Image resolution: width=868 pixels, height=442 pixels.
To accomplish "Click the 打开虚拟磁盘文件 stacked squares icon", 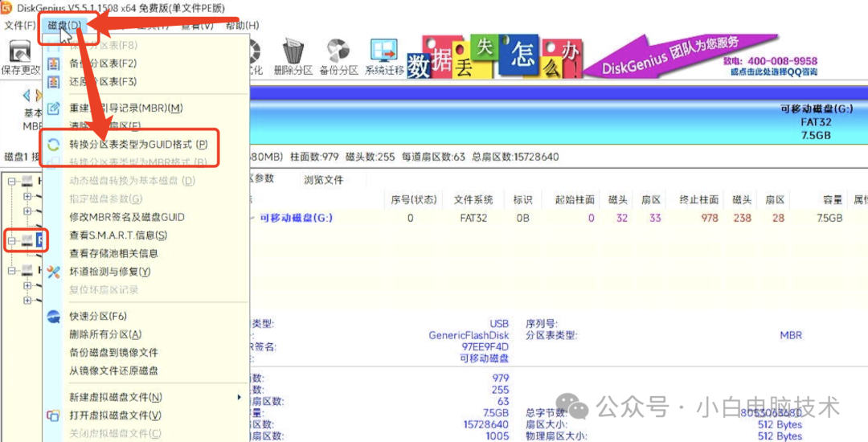I will pos(53,415).
